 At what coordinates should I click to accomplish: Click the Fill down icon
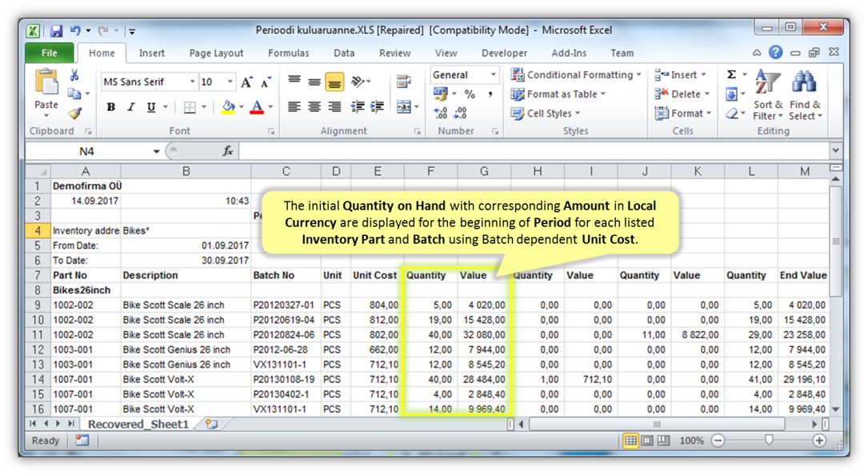coord(731,94)
